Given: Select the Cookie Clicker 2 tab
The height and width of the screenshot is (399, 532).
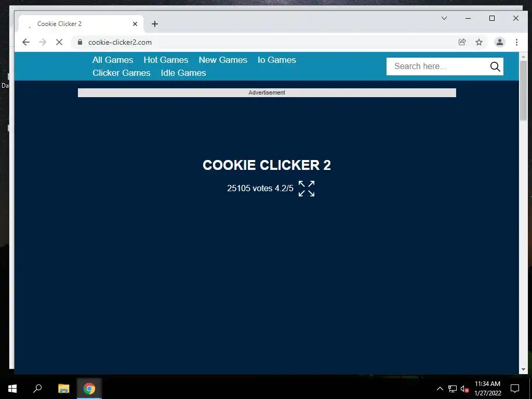Looking at the screenshot, I should coord(81,24).
